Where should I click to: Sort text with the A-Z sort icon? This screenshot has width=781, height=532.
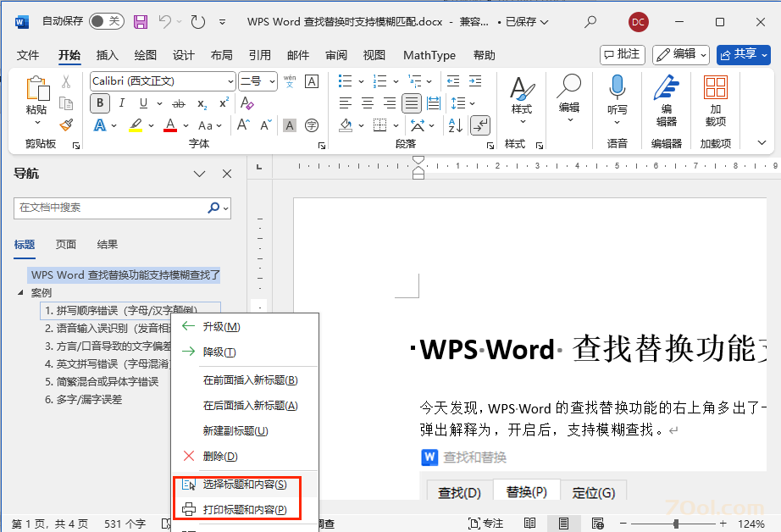(457, 125)
